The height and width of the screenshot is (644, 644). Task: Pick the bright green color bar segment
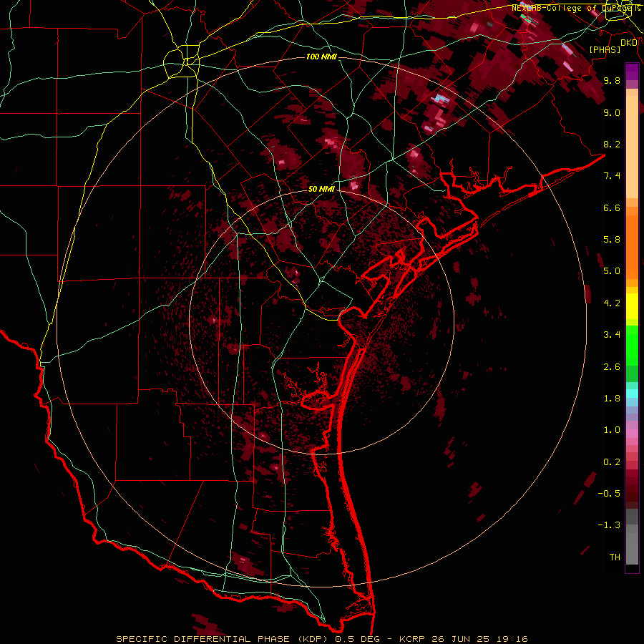[x=632, y=346]
